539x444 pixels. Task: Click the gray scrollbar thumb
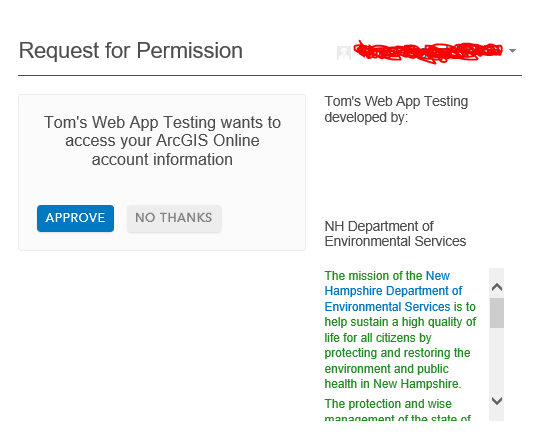[x=497, y=313]
